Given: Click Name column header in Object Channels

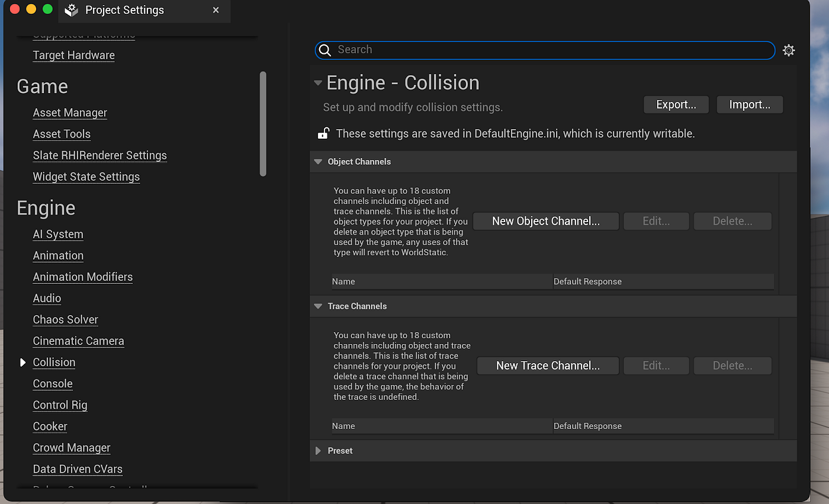Looking at the screenshot, I should (x=442, y=281).
